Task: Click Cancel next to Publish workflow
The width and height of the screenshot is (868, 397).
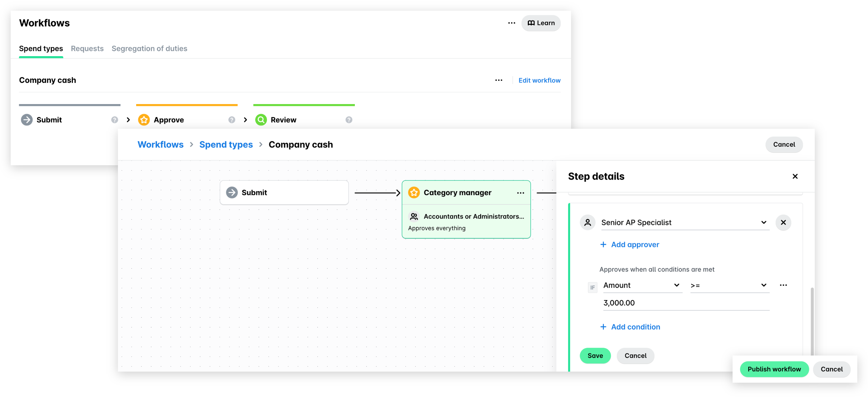Action: (832, 369)
